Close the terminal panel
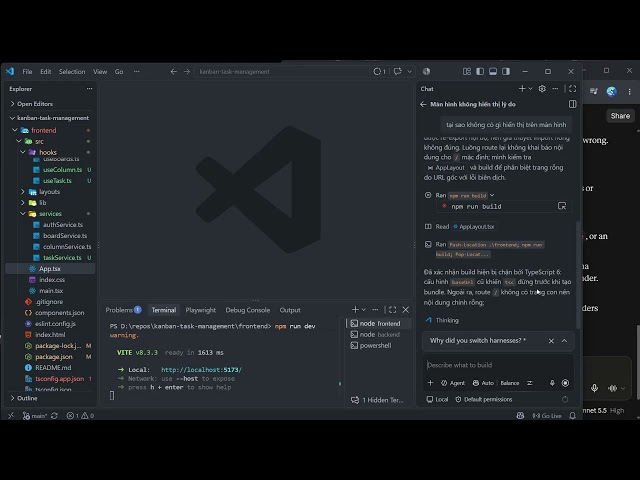 [406, 310]
